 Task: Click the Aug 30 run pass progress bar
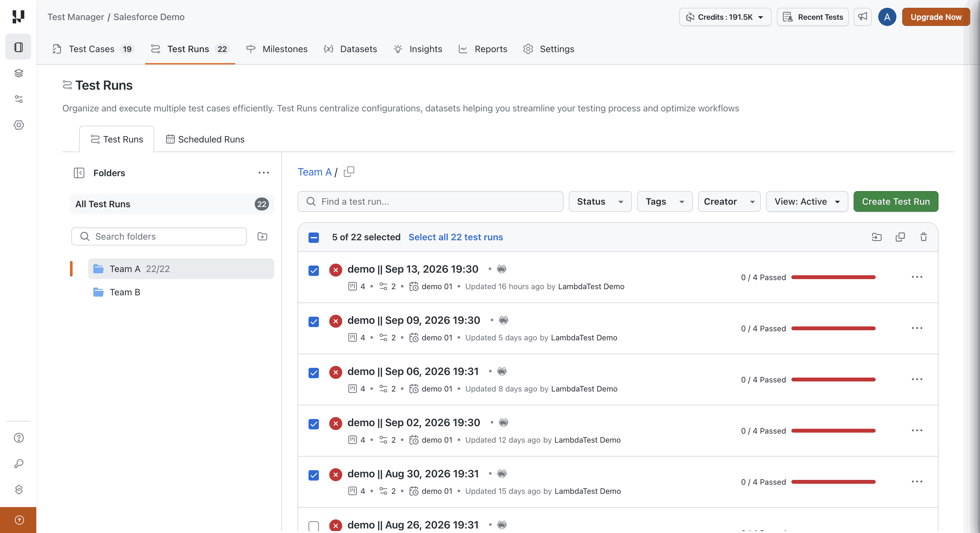(833, 482)
